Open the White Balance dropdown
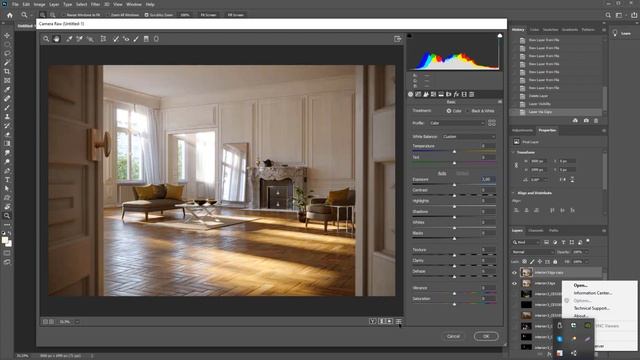The image size is (640, 360). pos(469,137)
